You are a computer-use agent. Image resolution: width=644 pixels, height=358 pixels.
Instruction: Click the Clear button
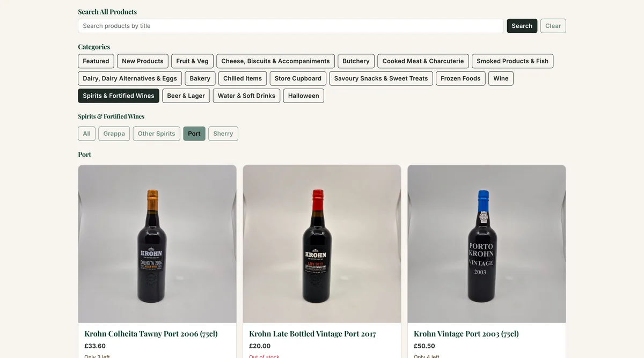(x=553, y=26)
